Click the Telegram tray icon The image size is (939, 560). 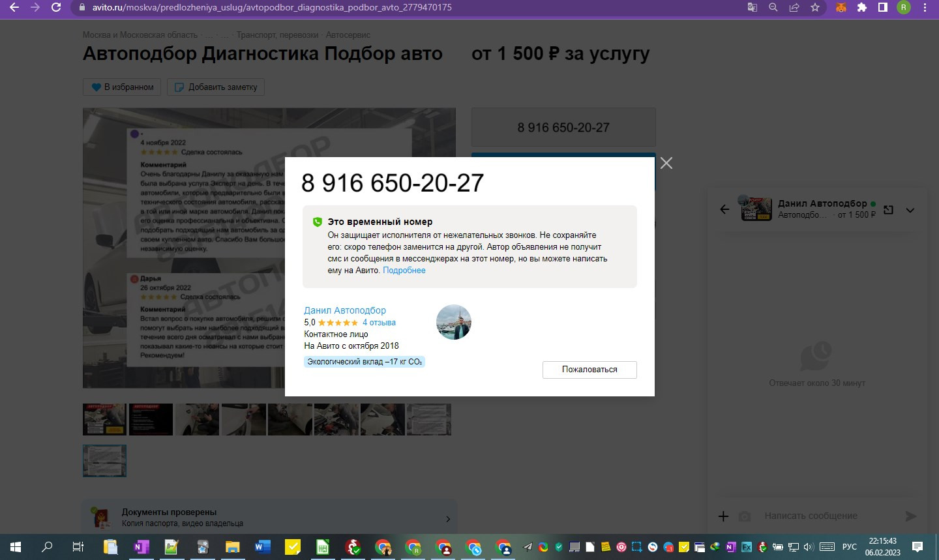pyautogui.click(x=528, y=547)
